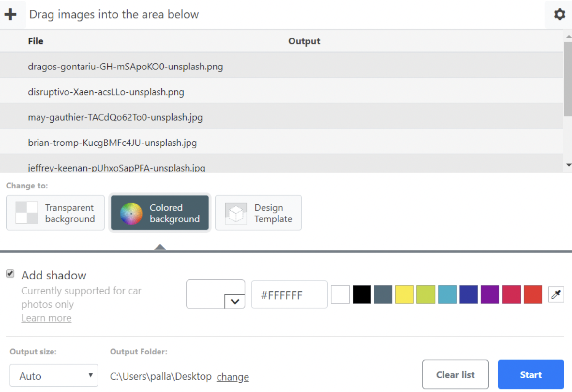Click the plus icon to add images
572x392 pixels.
tap(10, 14)
